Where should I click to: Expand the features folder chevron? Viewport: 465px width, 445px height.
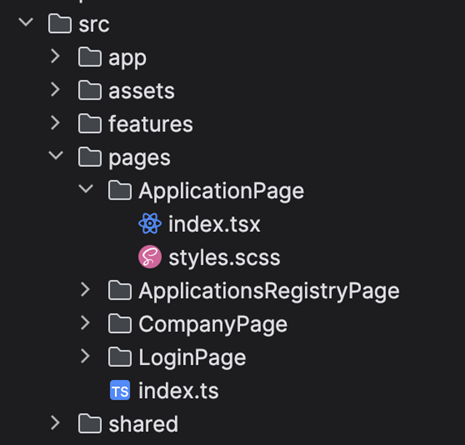55,123
